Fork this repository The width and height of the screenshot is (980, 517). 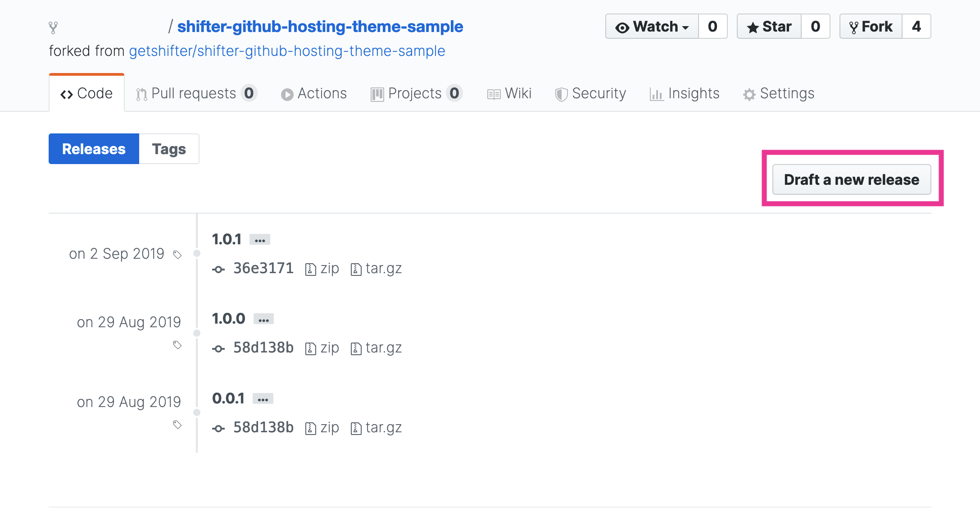click(x=871, y=27)
